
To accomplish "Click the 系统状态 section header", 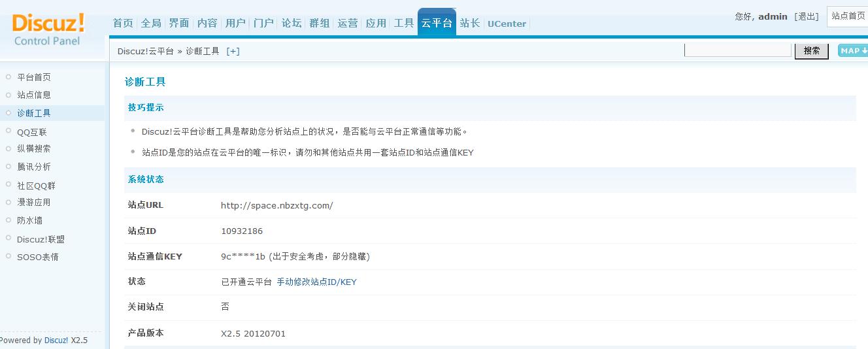I will click(146, 179).
